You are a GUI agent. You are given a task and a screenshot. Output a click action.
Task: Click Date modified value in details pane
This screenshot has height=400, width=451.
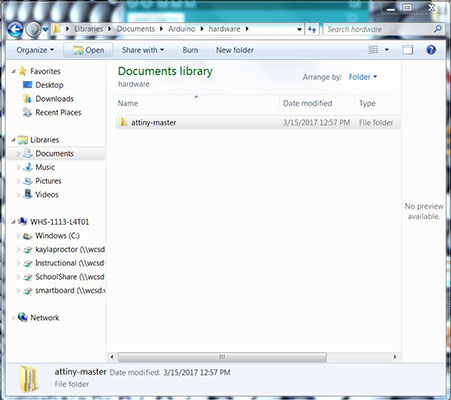(197, 373)
